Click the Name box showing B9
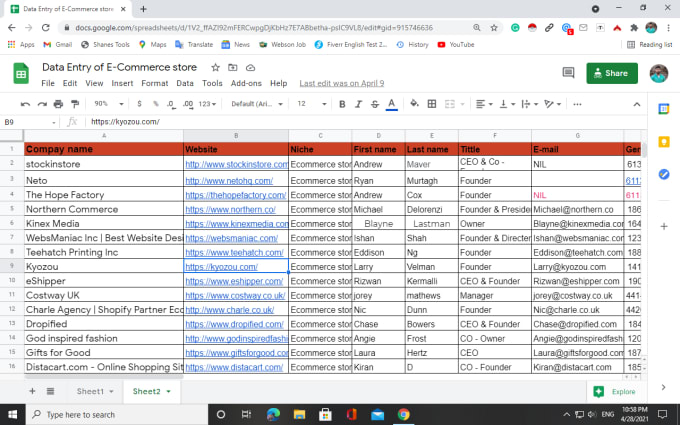 29,122
